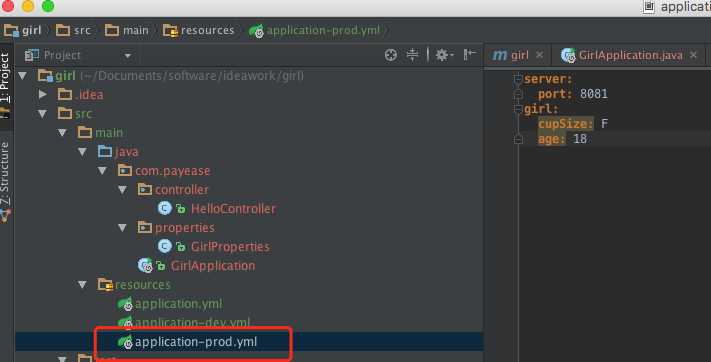Close the GirlApplication.java tab
The width and height of the screenshot is (711, 362).
(x=693, y=55)
